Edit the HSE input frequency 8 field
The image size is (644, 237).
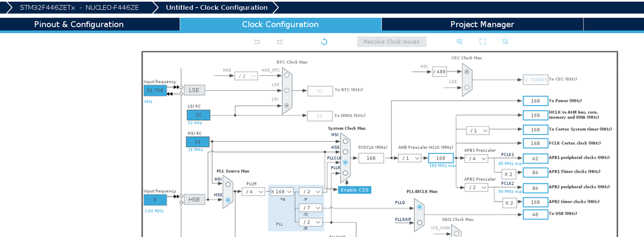click(x=156, y=200)
